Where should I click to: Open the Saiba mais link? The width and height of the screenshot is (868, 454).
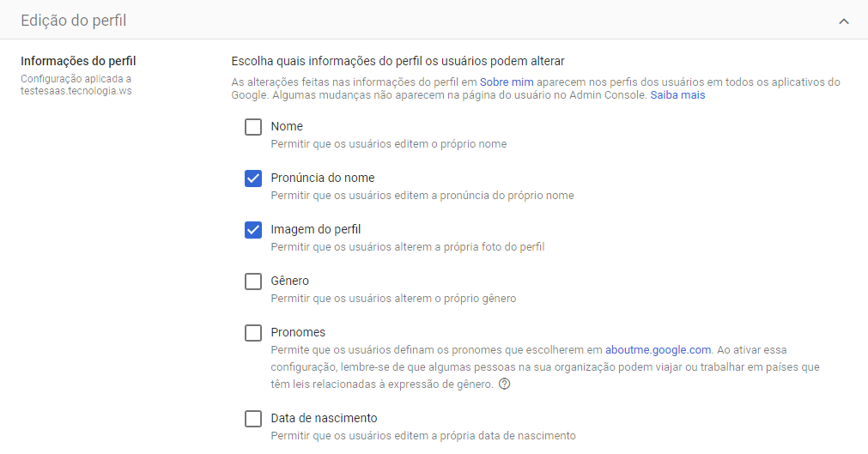[x=677, y=94]
